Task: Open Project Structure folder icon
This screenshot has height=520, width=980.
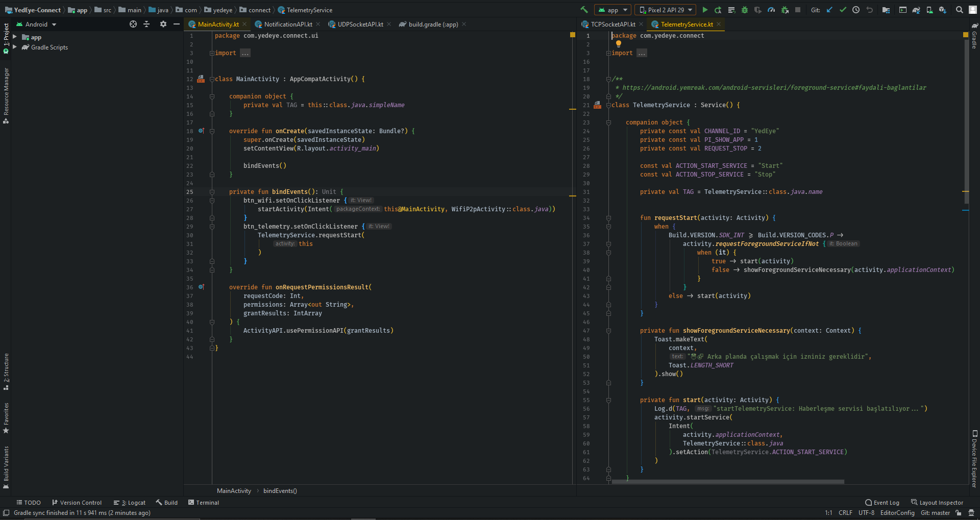Action: [x=886, y=10]
